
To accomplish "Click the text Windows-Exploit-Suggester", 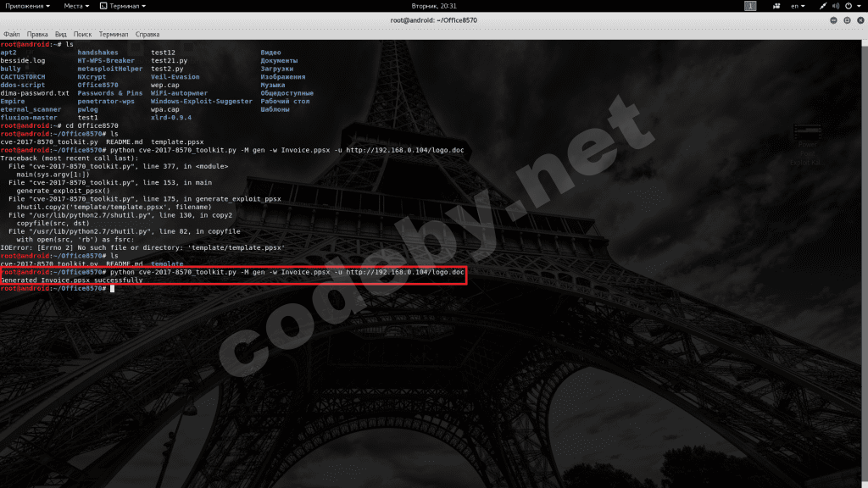I will tap(202, 102).
